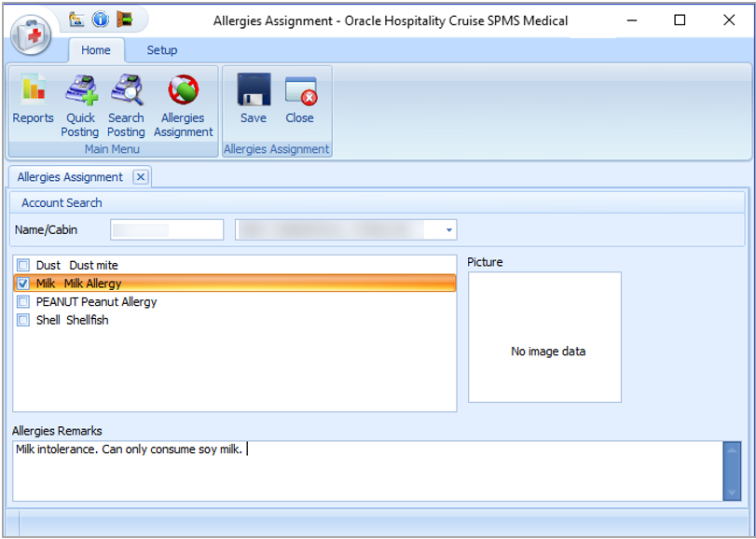Viewport: 756px width, 539px height.
Task: Open the Reports panel
Action: coord(33,101)
